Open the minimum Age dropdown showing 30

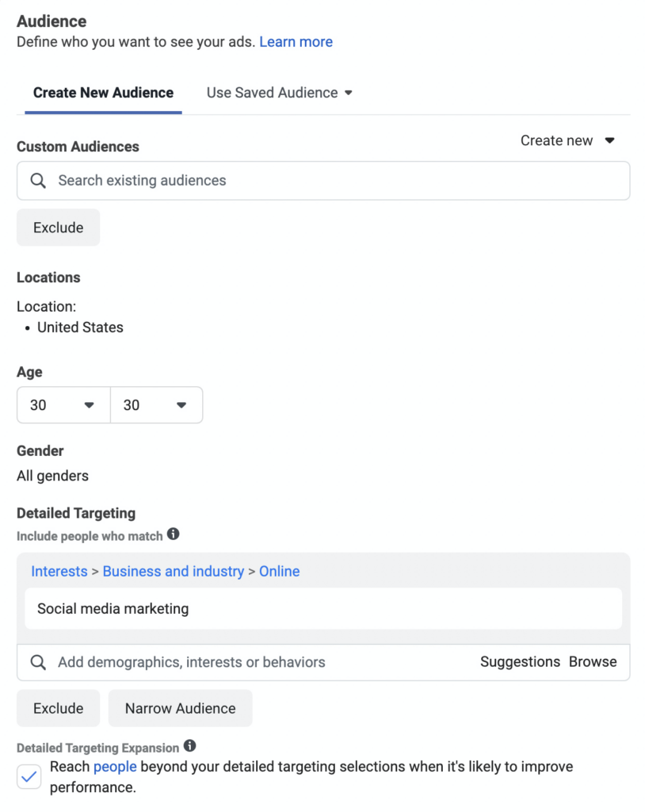click(x=63, y=404)
